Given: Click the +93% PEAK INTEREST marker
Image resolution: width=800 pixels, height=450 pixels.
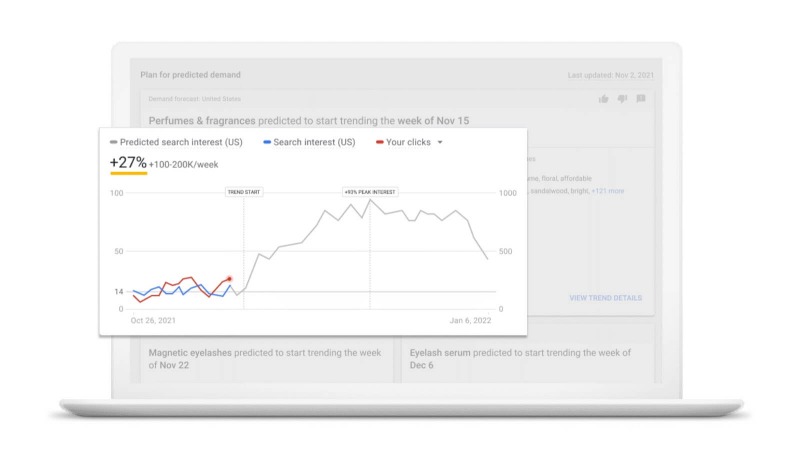Looking at the screenshot, I should coord(370,192).
